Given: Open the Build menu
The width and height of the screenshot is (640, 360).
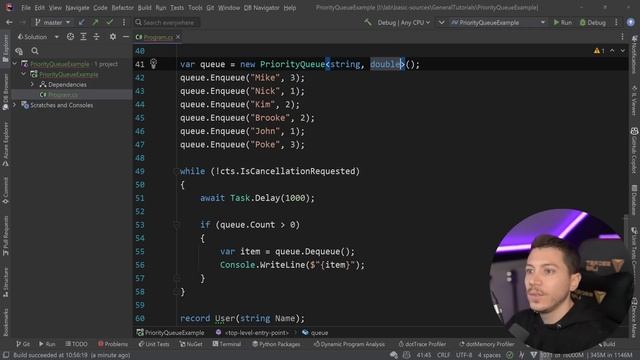Looking at the screenshot, I should tap(144, 8).
